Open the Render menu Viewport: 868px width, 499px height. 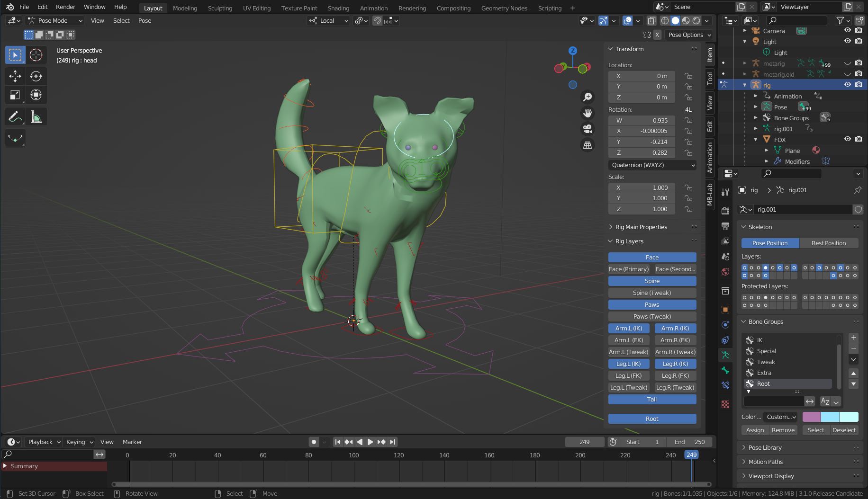coord(65,7)
